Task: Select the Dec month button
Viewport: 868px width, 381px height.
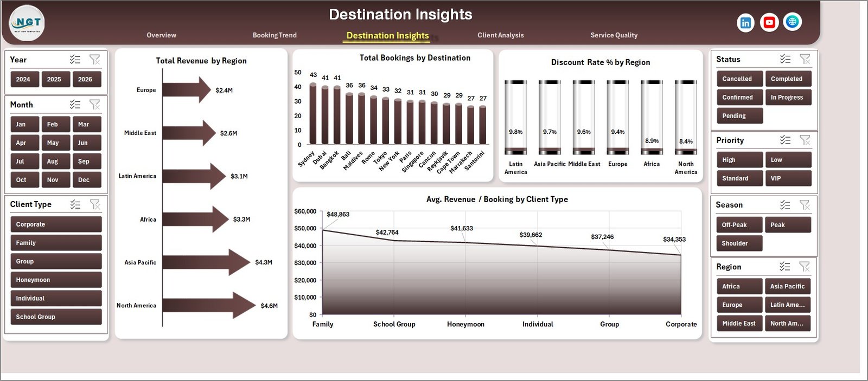Action: point(87,179)
